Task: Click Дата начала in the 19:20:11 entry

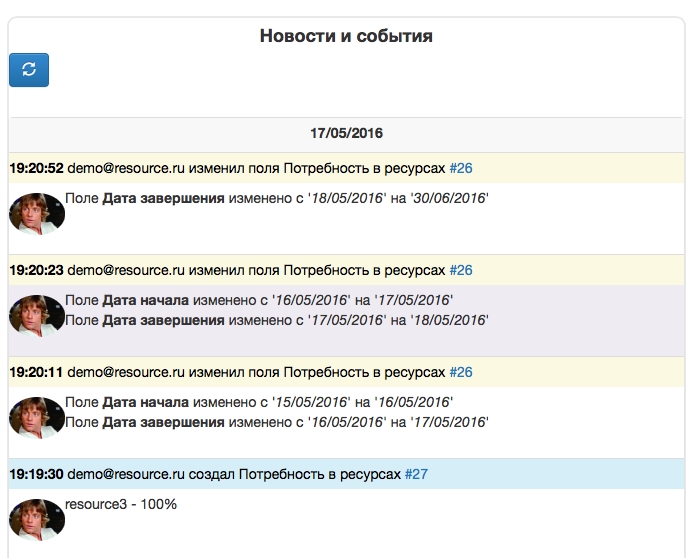Action: pos(145,402)
